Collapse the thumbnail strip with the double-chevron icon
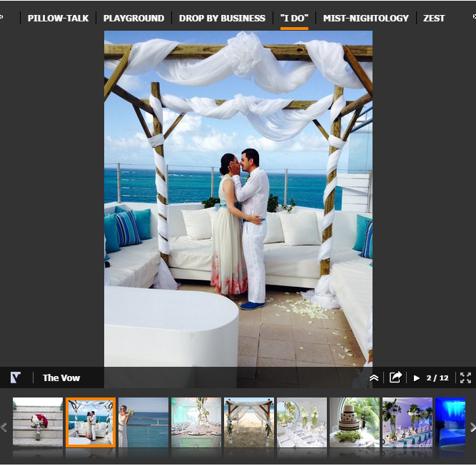The width and height of the screenshot is (476, 466). (x=374, y=378)
